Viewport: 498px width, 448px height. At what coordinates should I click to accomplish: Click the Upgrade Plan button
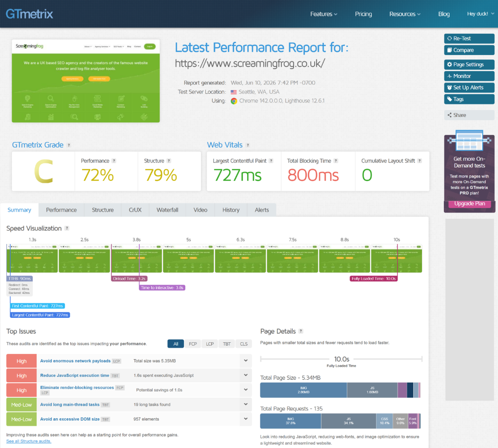[x=469, y=203]
